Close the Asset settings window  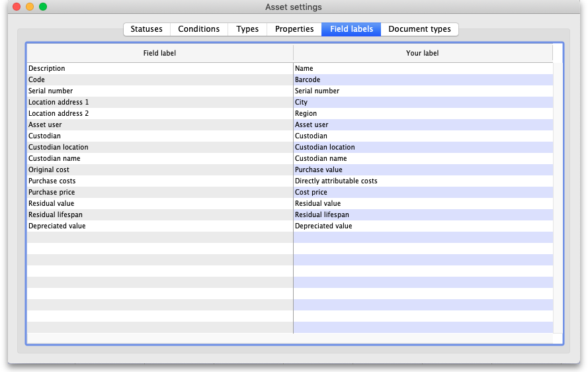(x=17, y=7)
